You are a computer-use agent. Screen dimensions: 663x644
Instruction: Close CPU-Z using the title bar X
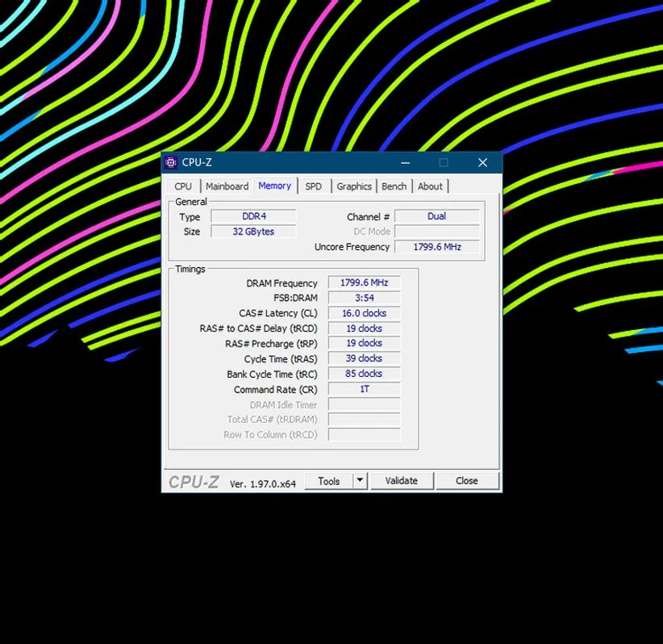pos(482,162)
